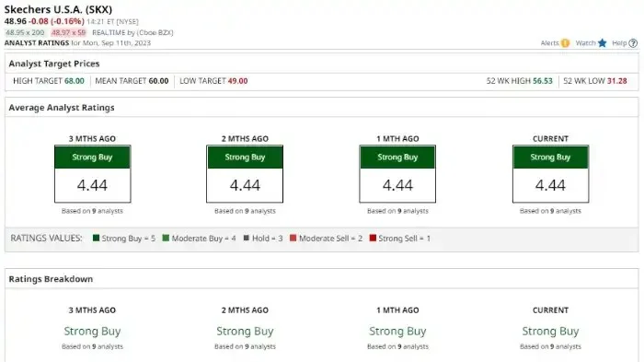Click the Help link text
This screenshot has height=362, width=644.
[619, 42]
